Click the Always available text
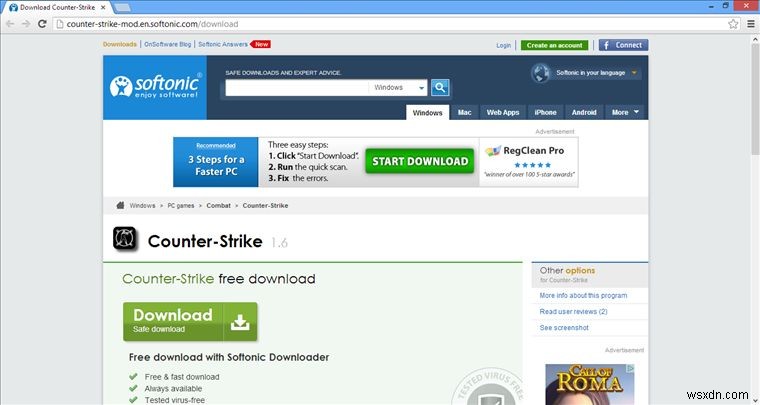 pos(173,389)
